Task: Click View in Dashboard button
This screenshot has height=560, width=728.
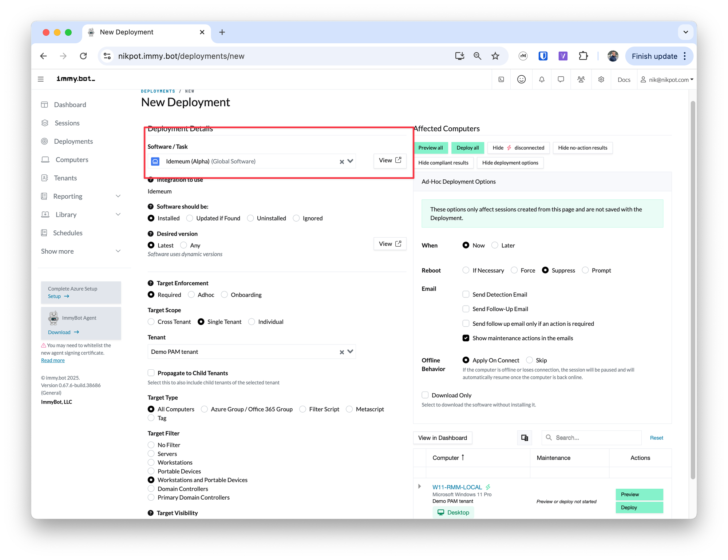Action: 442,438
